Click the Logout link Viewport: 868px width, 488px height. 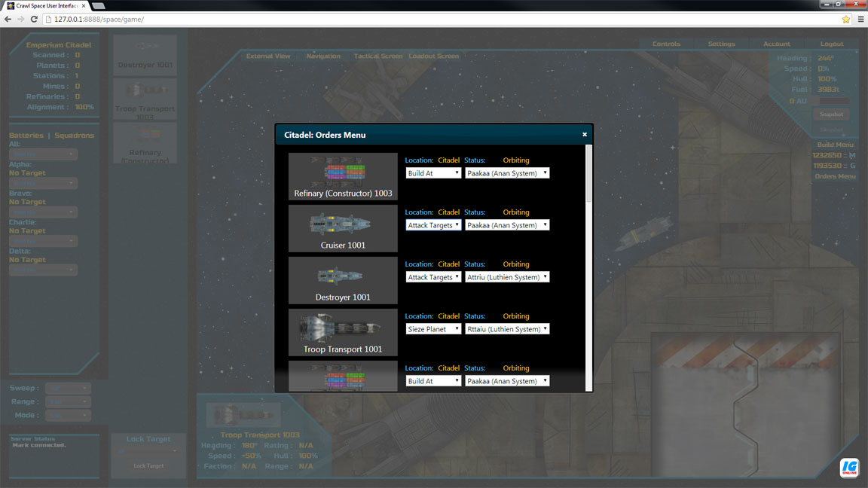[832, 44]
